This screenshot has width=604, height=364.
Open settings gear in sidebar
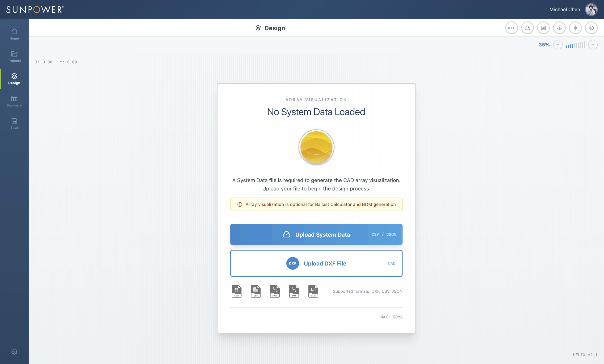14,352
